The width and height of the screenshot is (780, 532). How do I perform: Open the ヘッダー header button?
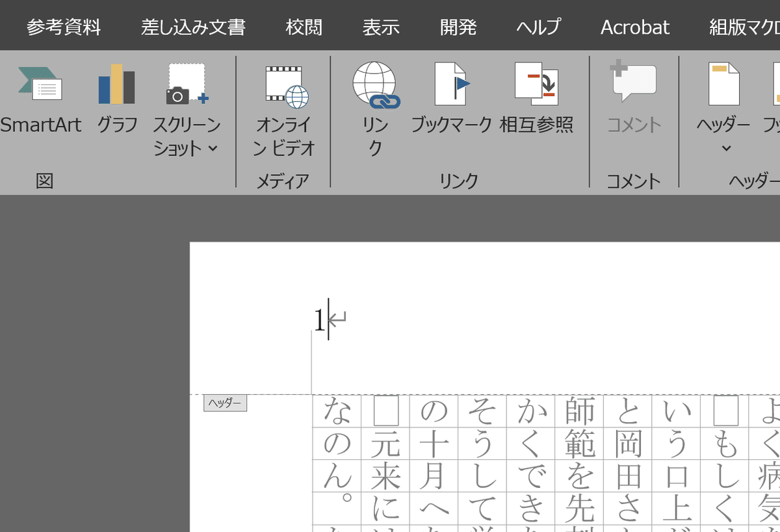tap(723, 98)
